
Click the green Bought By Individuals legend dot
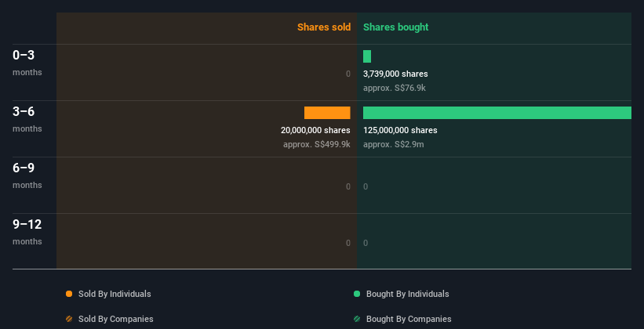click(357, 294)
